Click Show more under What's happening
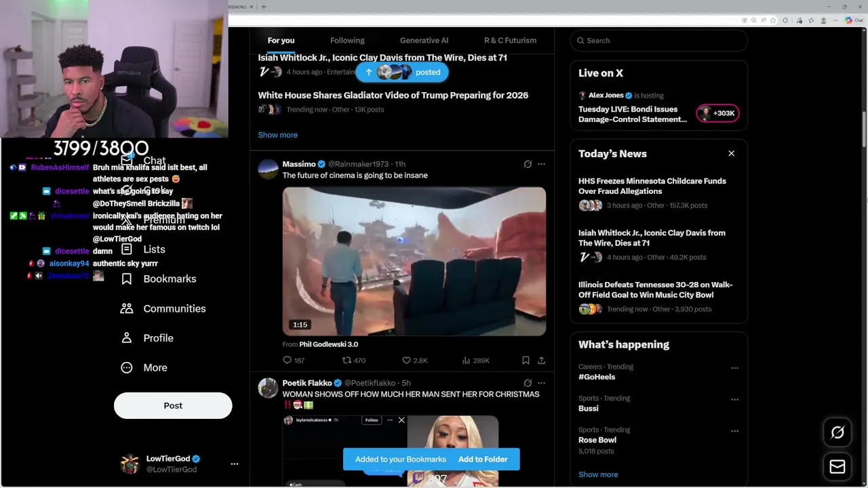The height and width of the screenshot is (488, 868). click(x=598, y=474)
